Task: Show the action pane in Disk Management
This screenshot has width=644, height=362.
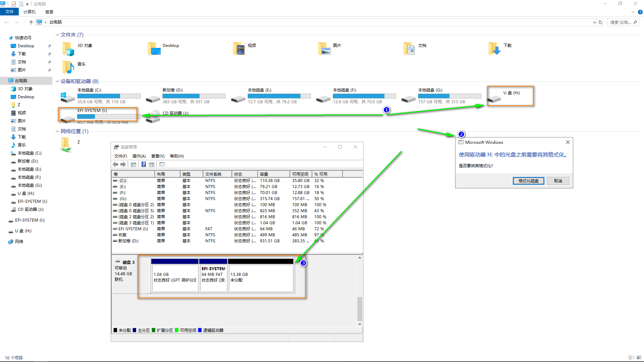Action: (x=152, y=164)
